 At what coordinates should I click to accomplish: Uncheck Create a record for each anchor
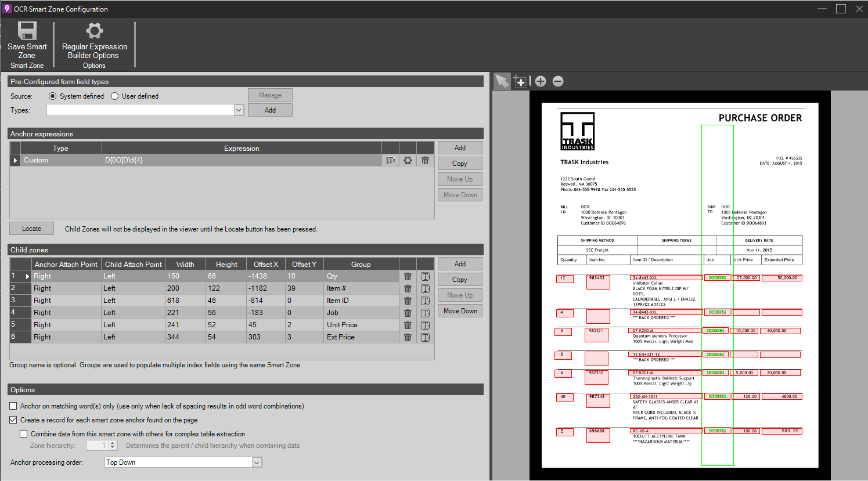point(13,420)
